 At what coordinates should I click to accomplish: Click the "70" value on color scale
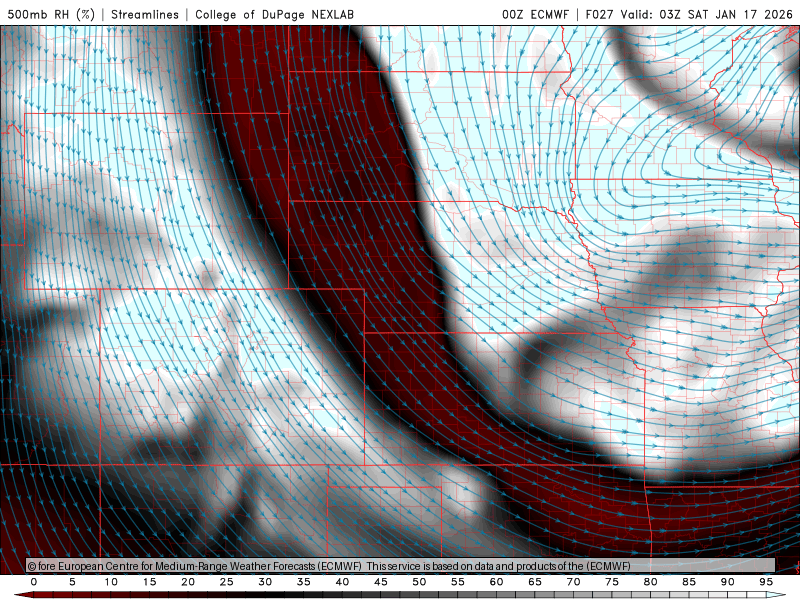573,582
